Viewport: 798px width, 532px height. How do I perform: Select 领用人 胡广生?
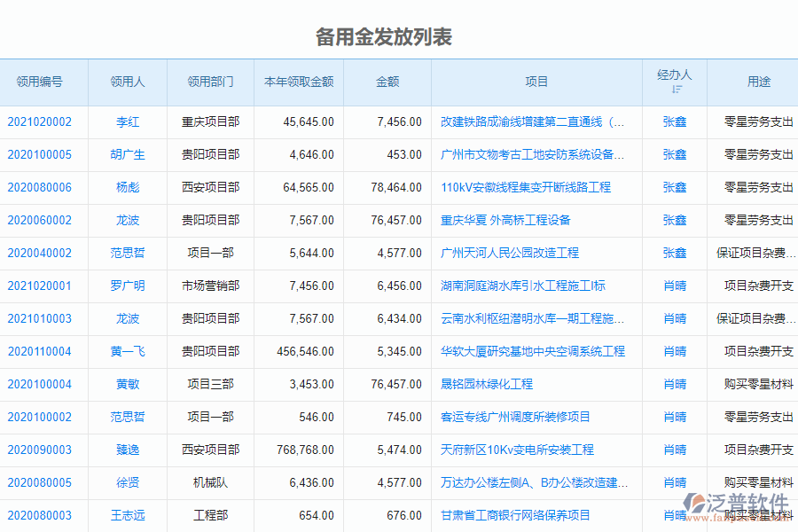coord(128,155)
